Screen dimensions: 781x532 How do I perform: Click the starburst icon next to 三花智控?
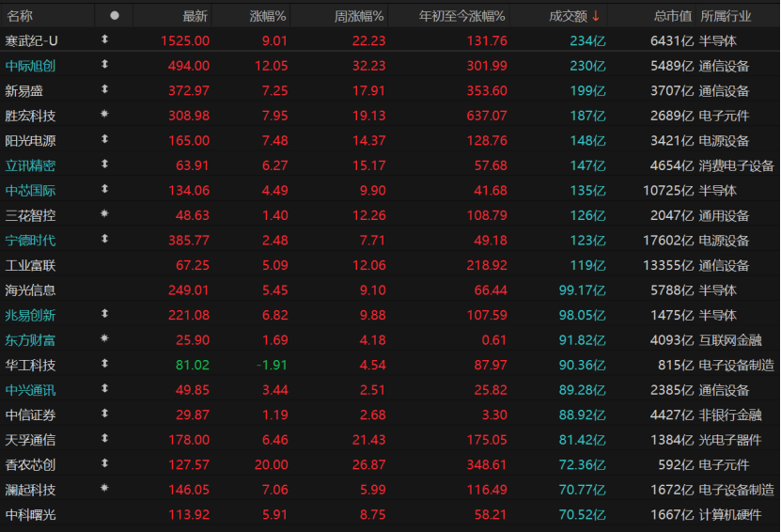click(104, 214)
